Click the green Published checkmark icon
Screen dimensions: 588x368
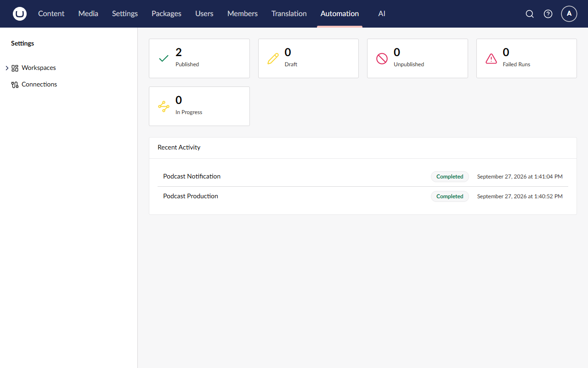[x=164, y=58]
